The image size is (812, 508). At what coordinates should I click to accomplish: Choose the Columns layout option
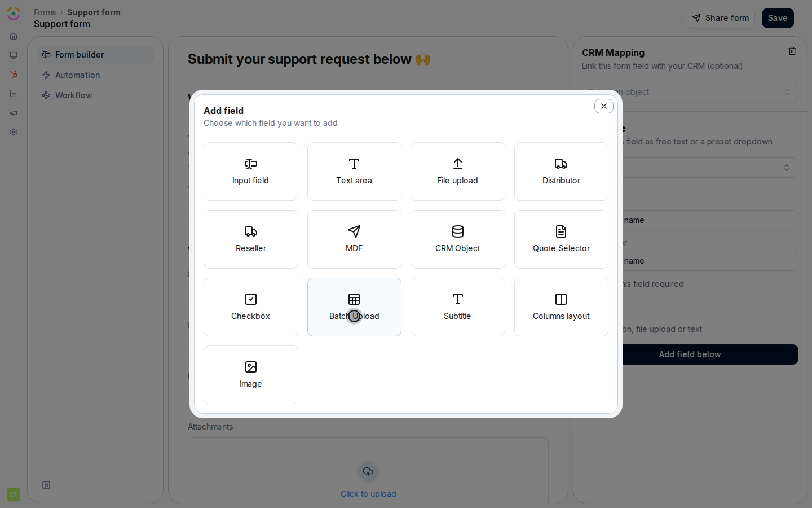tap(561, 307)
